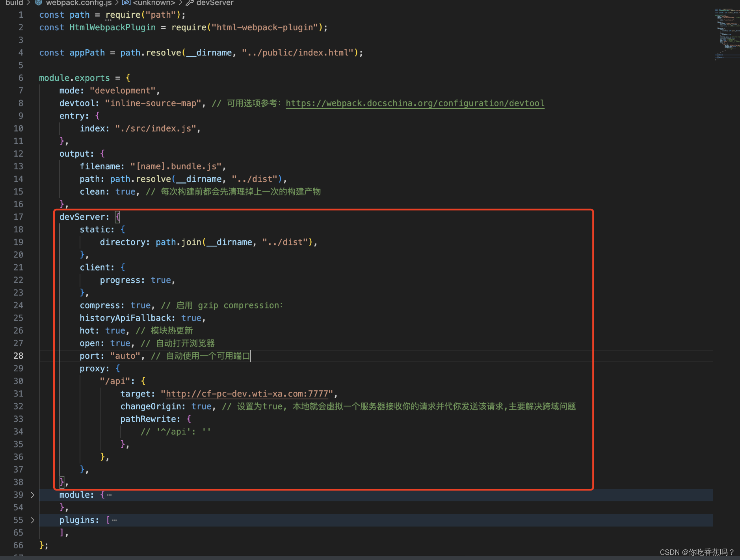Image resolution: width=740 pixels, height=560 pixels.
Task: Click the hot property on line 26
Action: point(87,331)
